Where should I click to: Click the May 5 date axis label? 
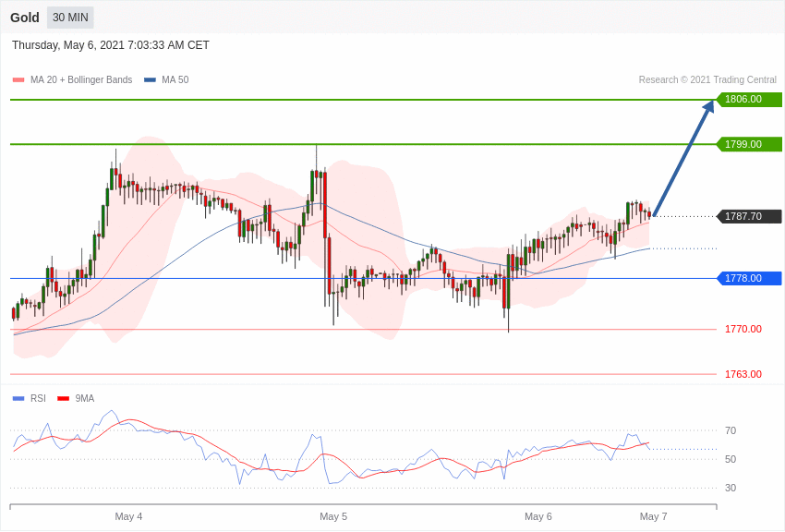(333, 516)
